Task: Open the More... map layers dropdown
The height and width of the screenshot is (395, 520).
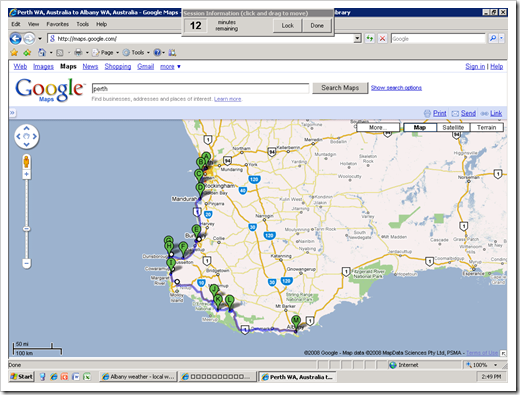Action: [x=378, y=127]
